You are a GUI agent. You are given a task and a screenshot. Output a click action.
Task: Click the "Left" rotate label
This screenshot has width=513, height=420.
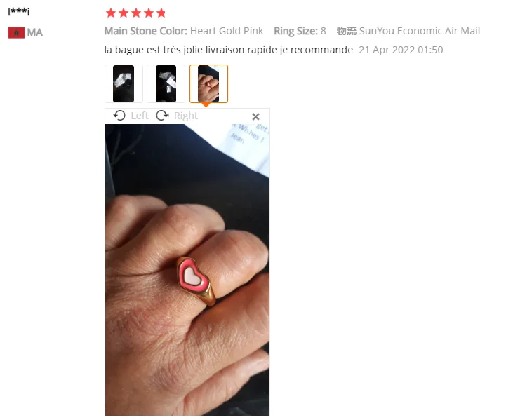click(x=140, y=116)
